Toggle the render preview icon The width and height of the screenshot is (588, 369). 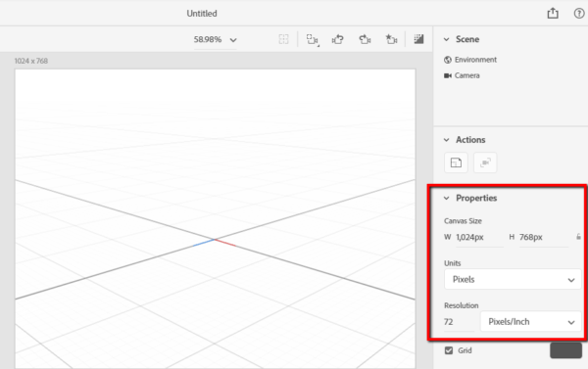click(418, 39)
